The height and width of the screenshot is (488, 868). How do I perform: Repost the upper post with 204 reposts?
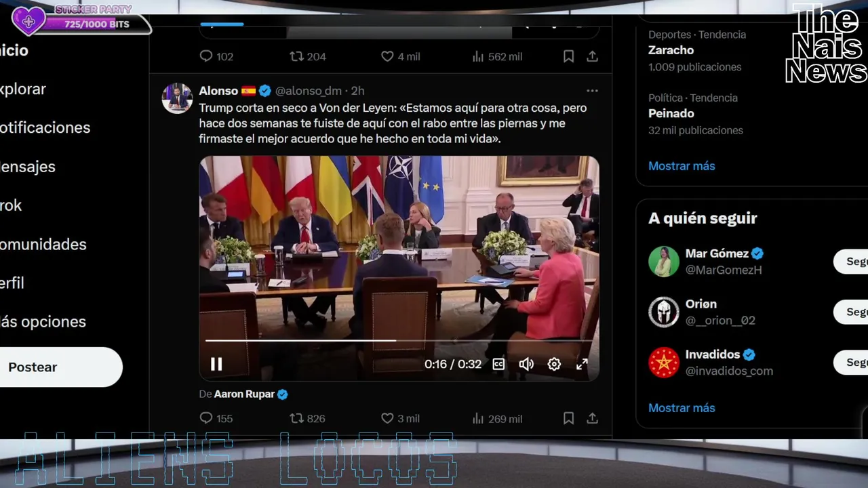tap(308, 57)
